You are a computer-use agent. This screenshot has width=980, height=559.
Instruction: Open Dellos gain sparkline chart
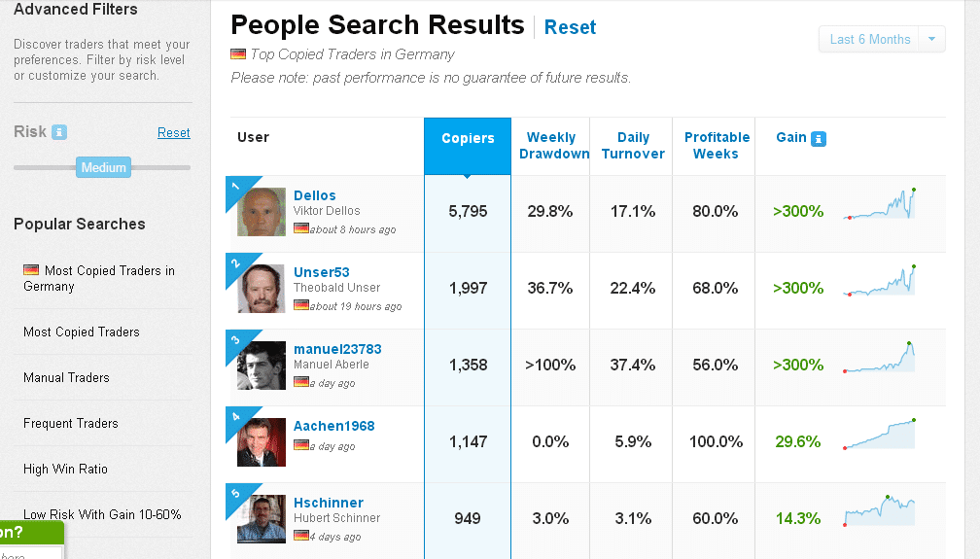click(x=880, y=205)
